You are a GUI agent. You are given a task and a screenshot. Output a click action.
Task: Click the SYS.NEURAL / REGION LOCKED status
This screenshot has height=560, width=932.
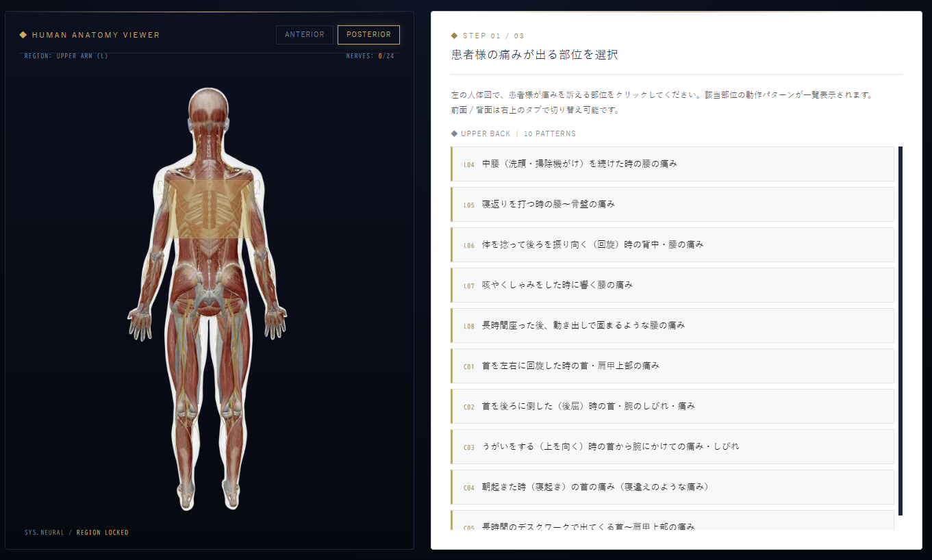(x=76, y=533)
